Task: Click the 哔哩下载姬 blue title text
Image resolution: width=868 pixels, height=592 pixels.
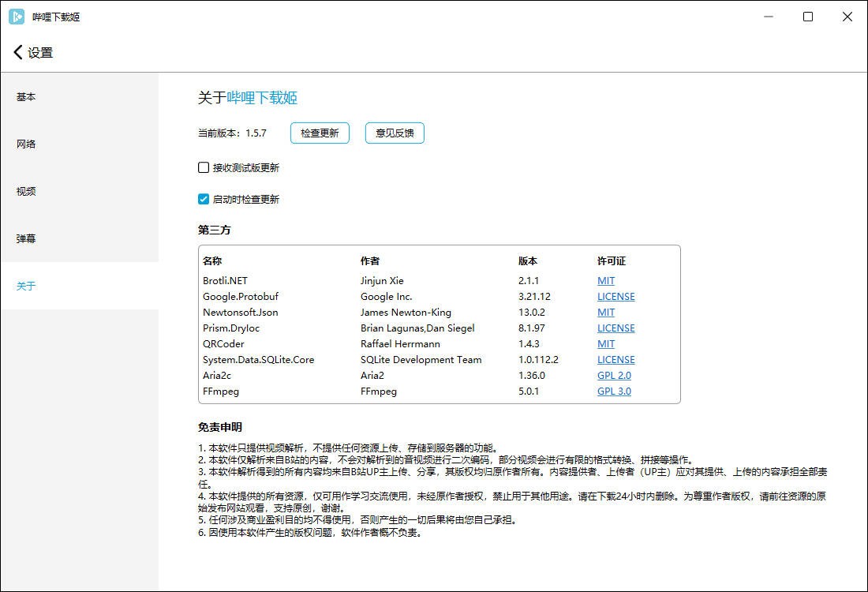Action: 262,98
